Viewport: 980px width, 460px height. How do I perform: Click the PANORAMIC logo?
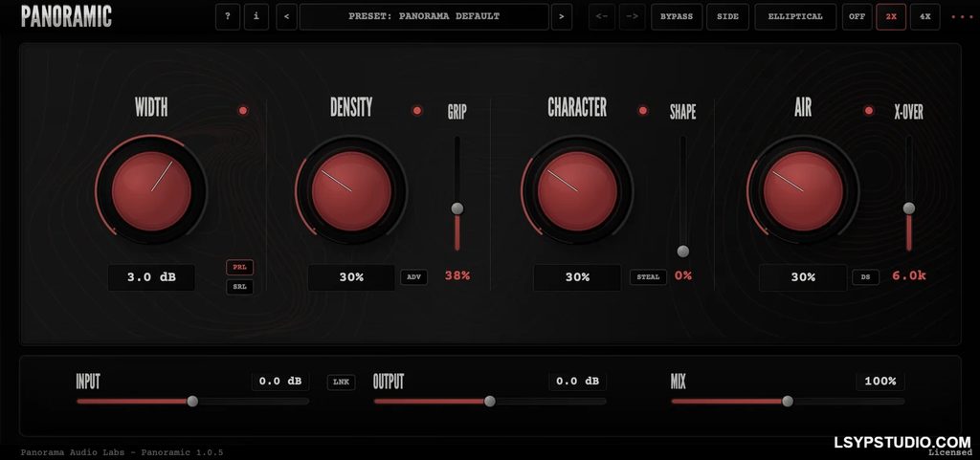coord(66,16)
